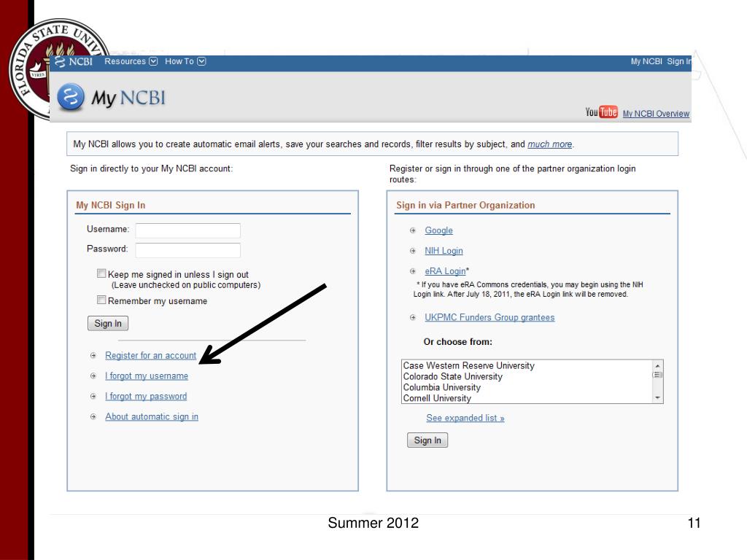Open About automatic sign in link
Viewport: 747px width, 560px height.
(x=152, y=416)
